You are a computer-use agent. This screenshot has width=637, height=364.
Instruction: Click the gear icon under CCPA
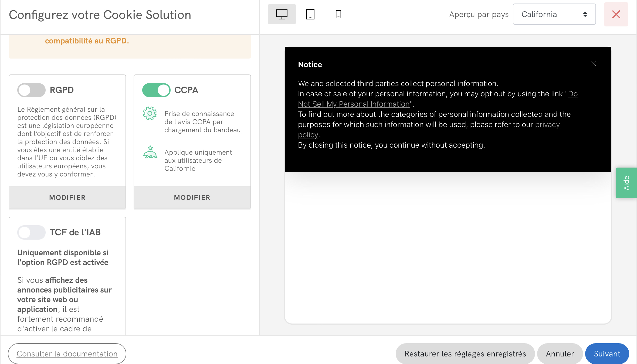pyautogui.click(x=150, y=113)
